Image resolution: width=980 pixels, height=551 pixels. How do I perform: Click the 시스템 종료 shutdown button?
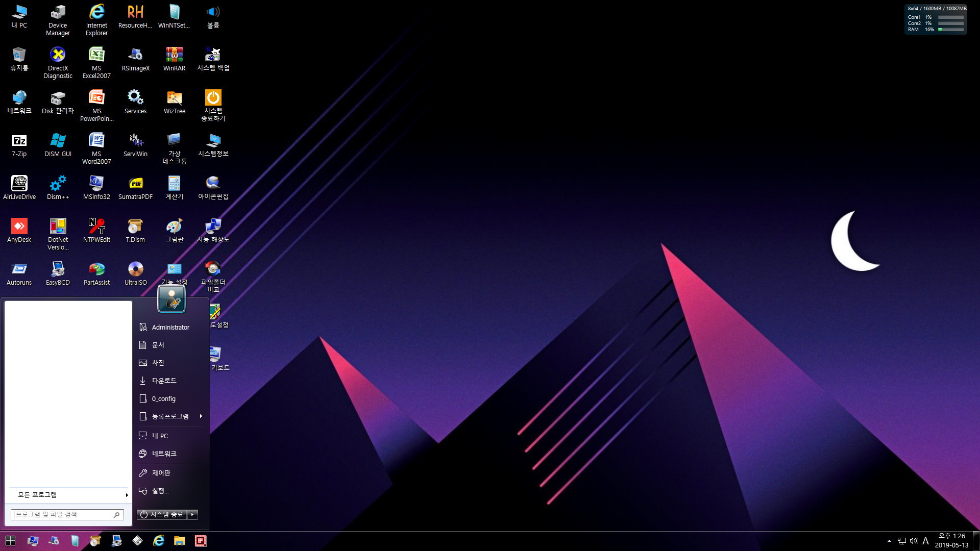tap(162, 514)
